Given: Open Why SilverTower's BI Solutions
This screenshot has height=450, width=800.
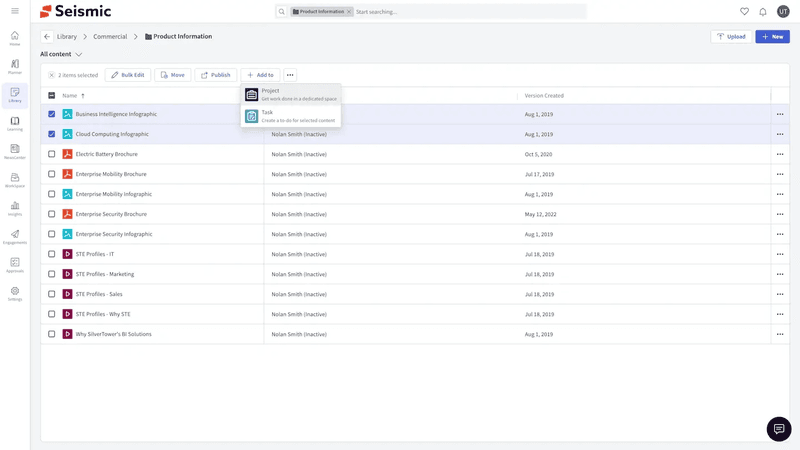Looking at the screenshot, I should coord(113,334).
